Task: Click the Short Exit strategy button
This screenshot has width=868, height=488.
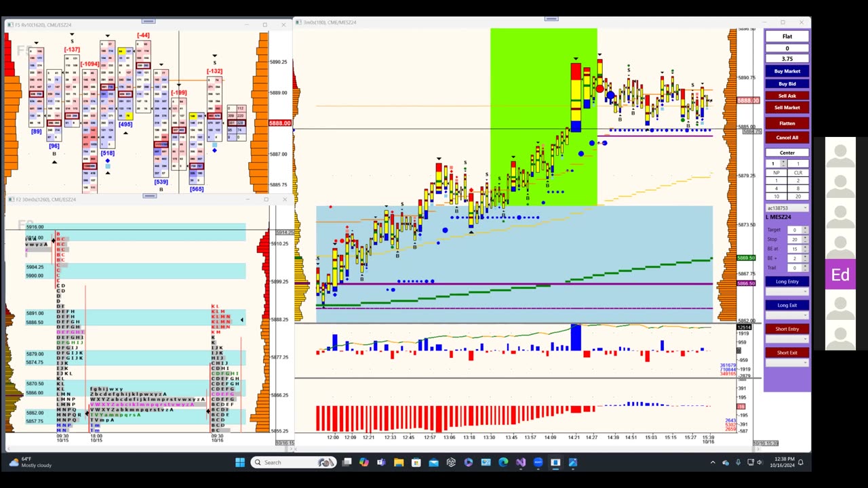Action: point(787,352)
